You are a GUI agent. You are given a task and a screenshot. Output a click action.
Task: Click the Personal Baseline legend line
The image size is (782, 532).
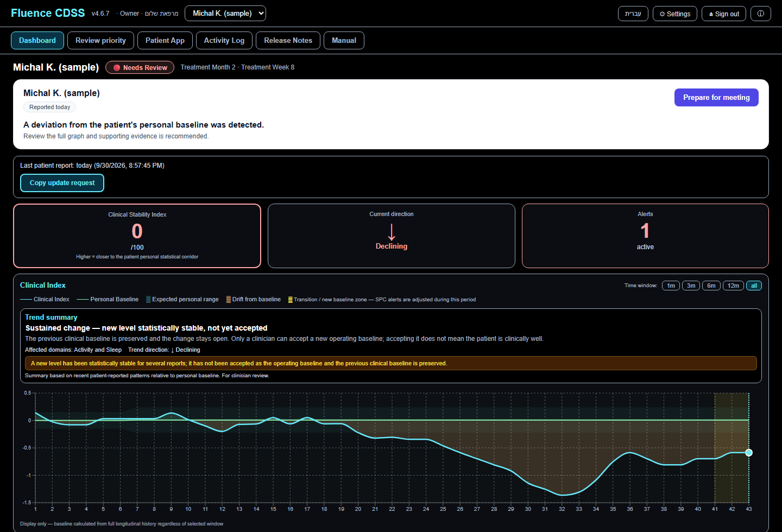click(83, 300)
